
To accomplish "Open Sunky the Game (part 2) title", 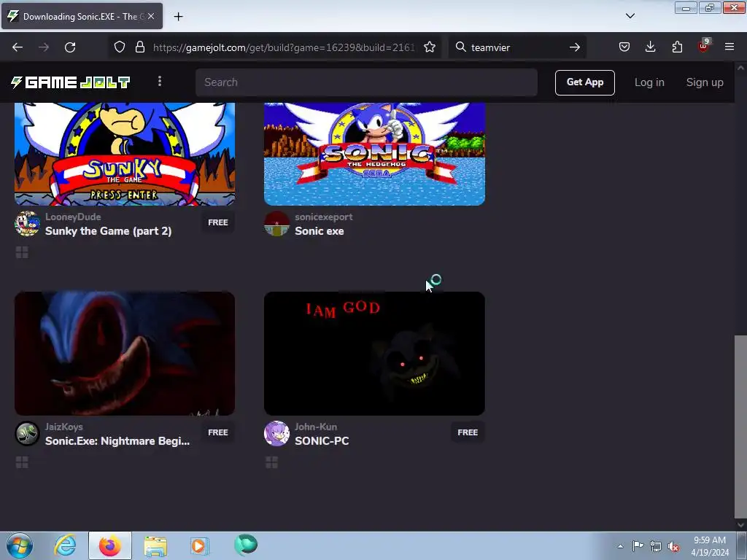I will [x=108, y=231].
